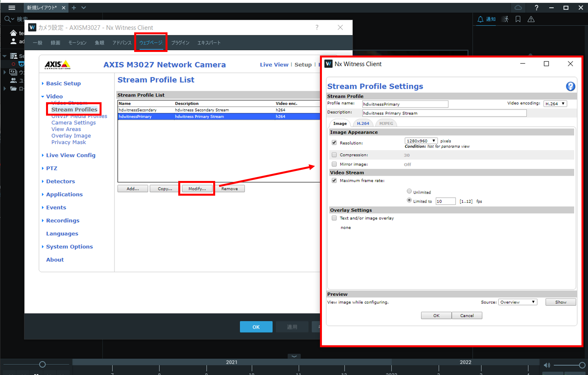Enable the Compression checkbox

click(x=334, y=155)
